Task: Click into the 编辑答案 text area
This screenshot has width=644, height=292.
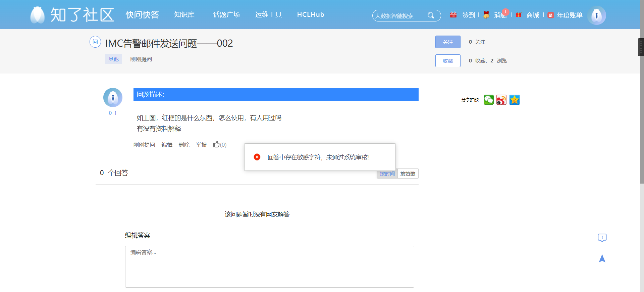Action: 270,266
